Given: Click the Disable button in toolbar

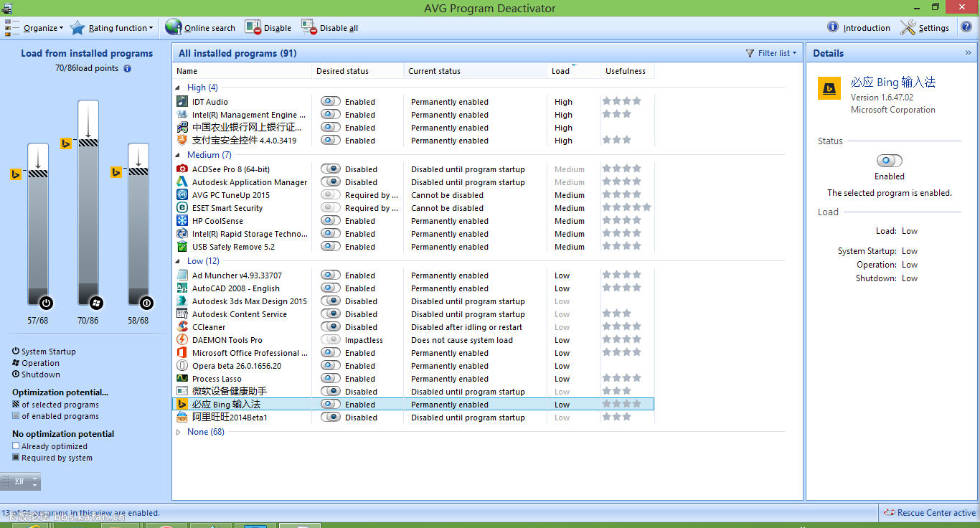Looking at the screenshot, I should pyautogui.click(x=268, y=27).
